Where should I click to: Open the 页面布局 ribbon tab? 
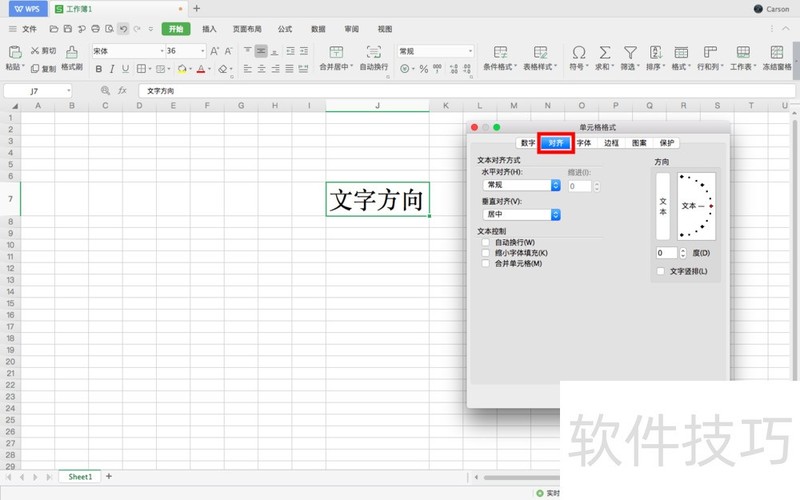click(x=247, y=29)
